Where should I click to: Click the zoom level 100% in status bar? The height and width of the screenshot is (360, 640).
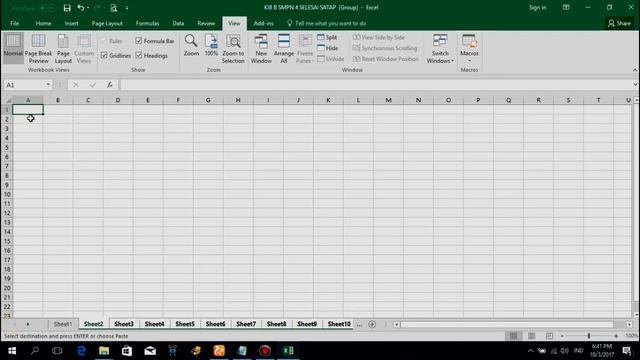pyautogui.click(x=631, y=336)
